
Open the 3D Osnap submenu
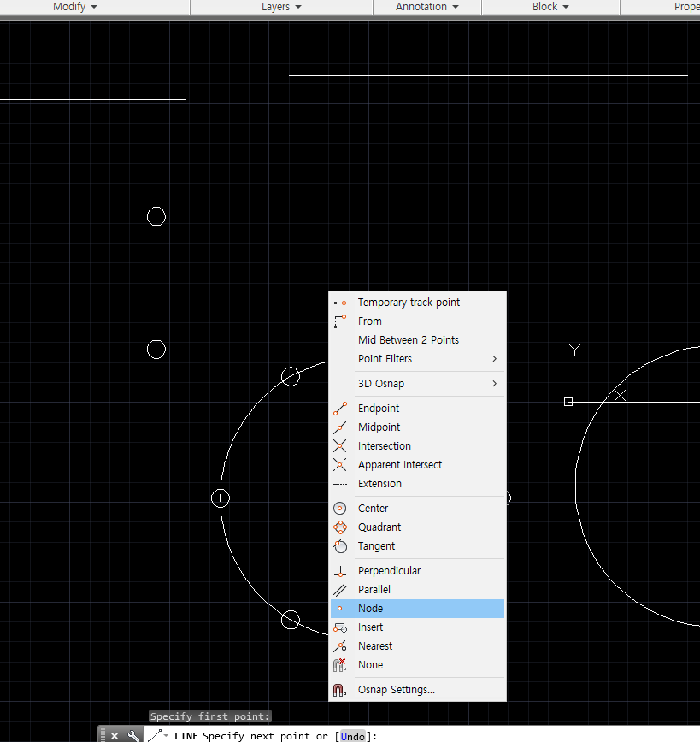click(417, 383)
